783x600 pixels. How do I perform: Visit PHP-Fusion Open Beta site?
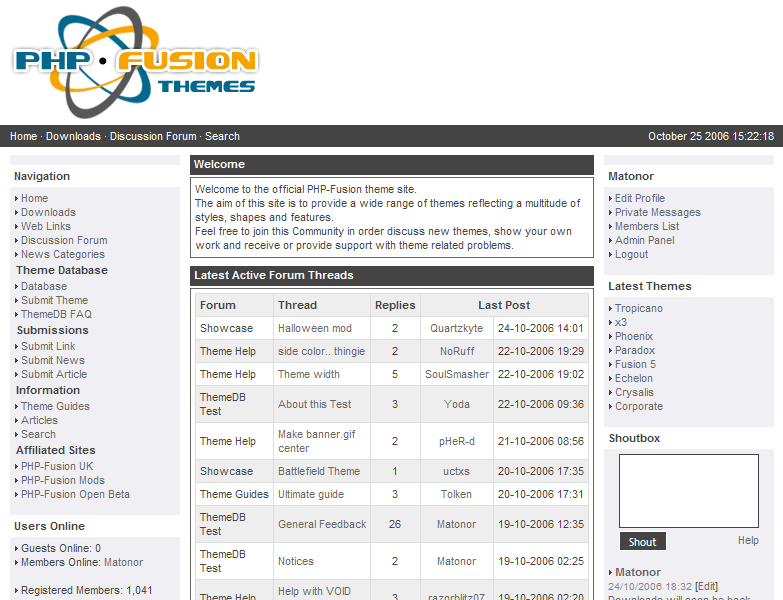click(75, 494)
